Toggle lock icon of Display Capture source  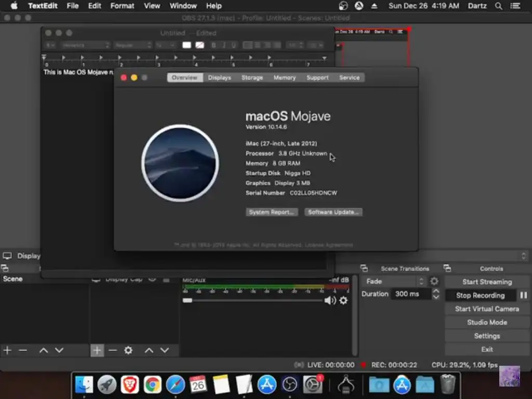point(166,280)
